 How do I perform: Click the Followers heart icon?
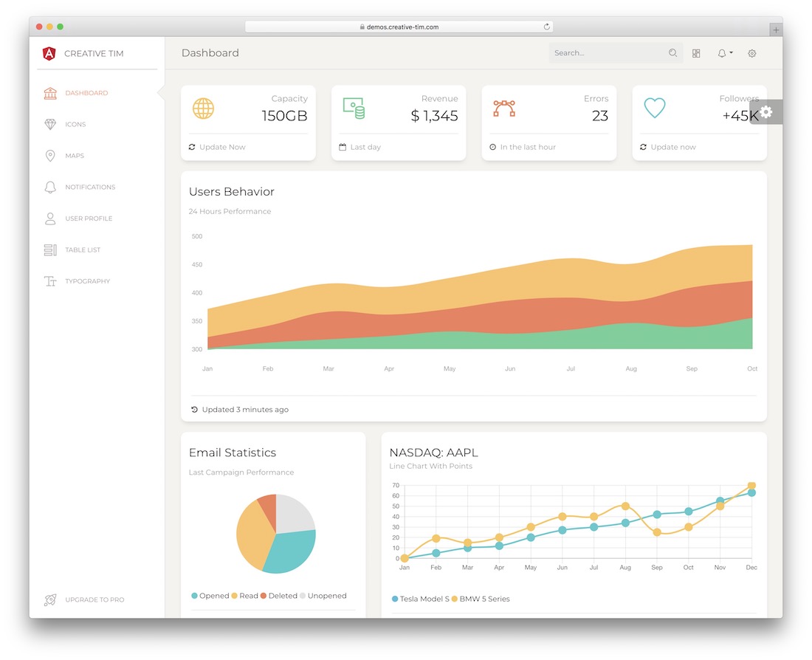[x=654, y=109]
